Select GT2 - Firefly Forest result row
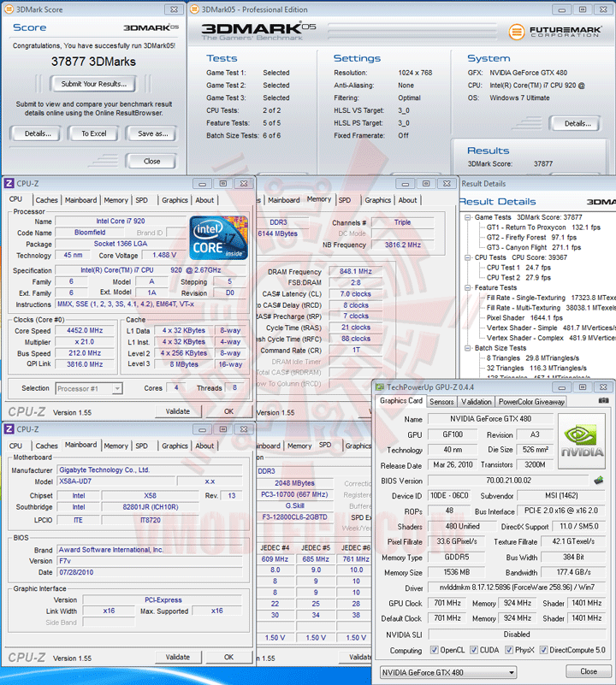The height and width of the screenshot is (685, 616). [x=531, y=237]
